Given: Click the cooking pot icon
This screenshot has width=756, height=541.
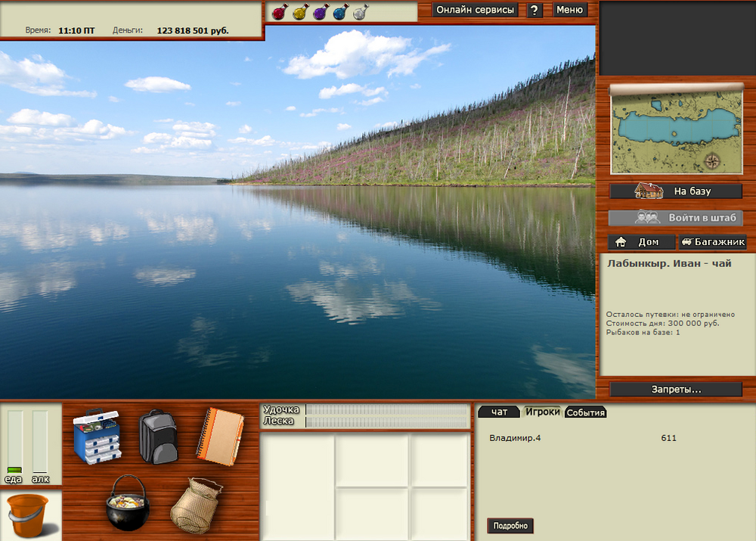Looking at the screenshot, I should (126, 502).
